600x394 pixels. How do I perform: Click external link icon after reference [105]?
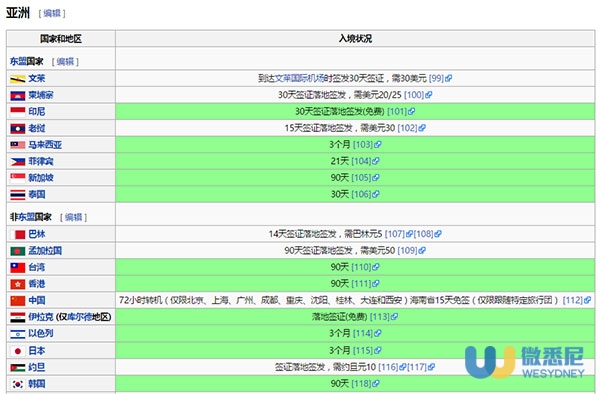[376, 178]
